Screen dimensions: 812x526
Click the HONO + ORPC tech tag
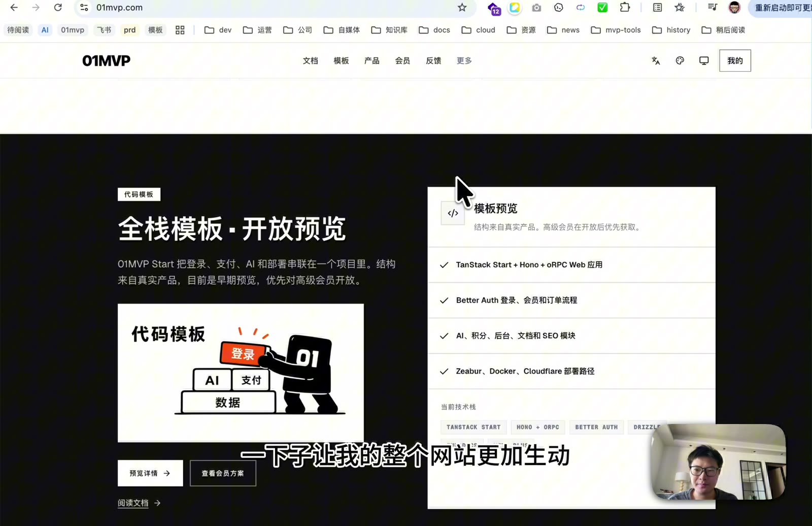pyautogui.click(x=538, y=428)
